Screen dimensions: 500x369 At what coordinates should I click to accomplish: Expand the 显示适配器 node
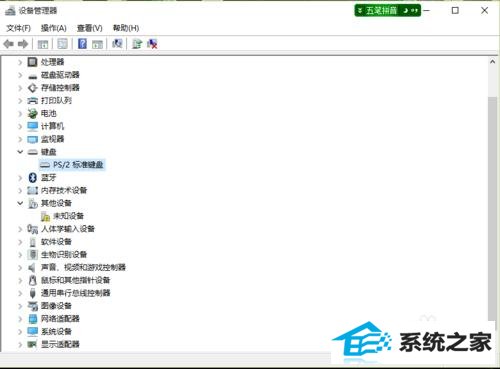tap(20, 344)
